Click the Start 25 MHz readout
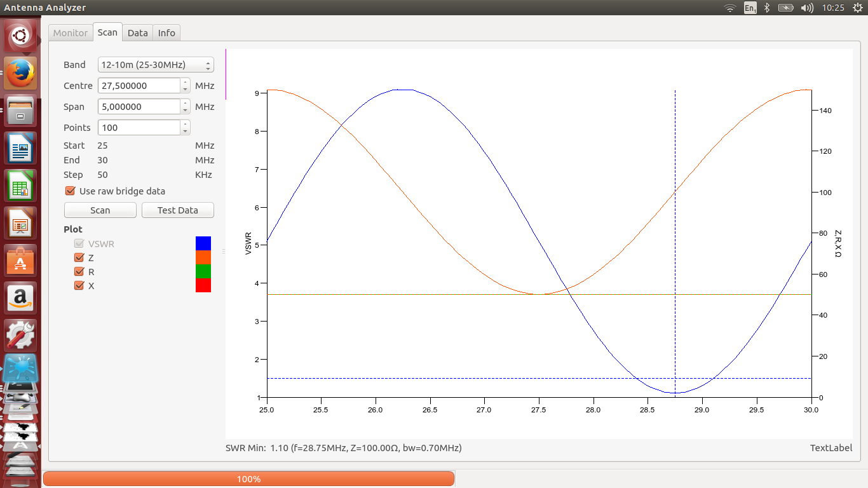868x488 pixels. [139, 146]
